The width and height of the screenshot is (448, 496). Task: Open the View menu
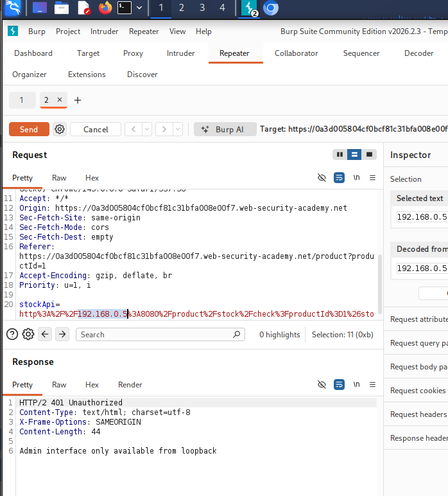tap(177, 31)
